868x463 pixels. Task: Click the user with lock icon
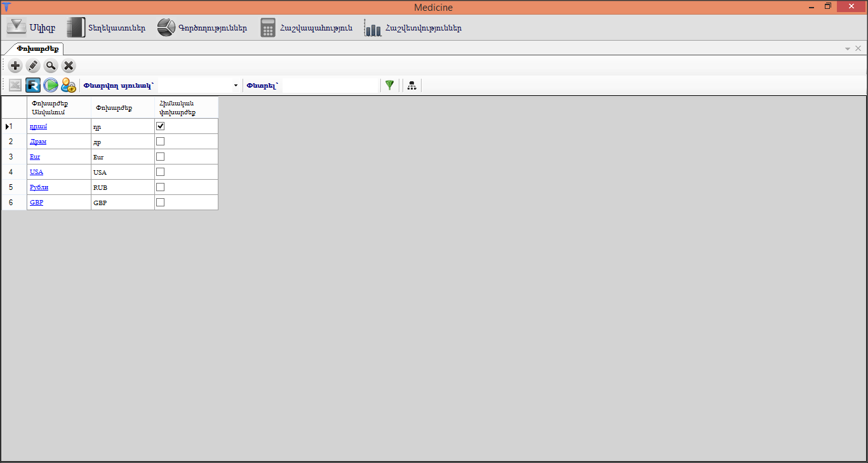69,85
